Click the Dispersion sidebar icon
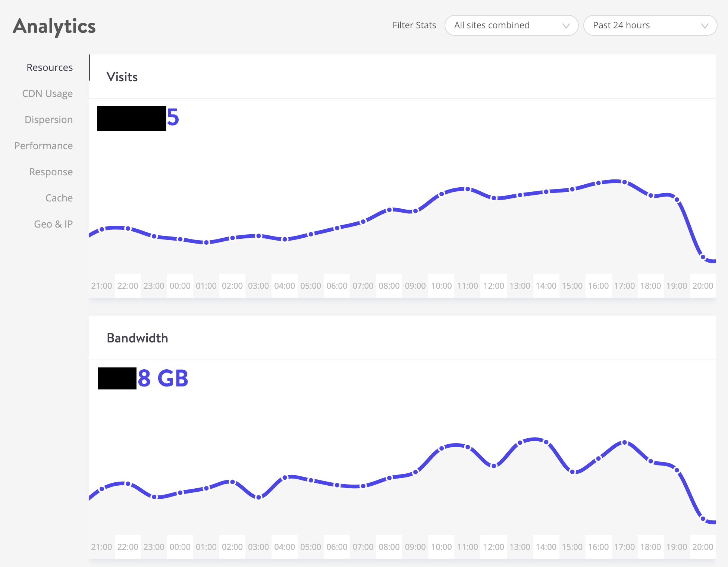The width and height of the screenshot is (728, 567). (x=48, y=119)
